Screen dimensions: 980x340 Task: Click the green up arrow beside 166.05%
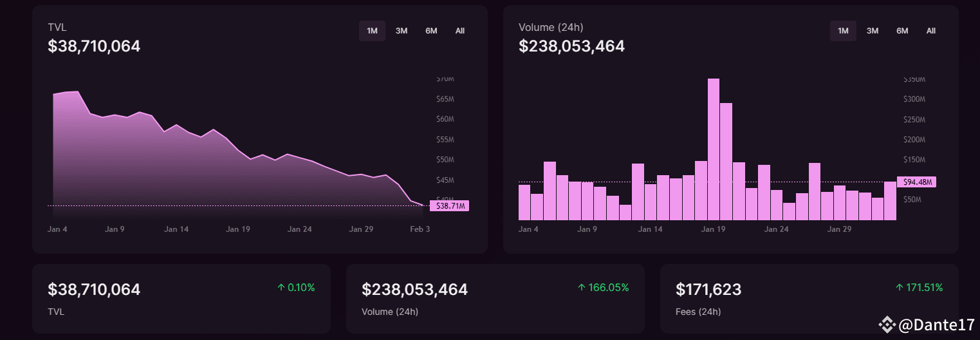(x=581, y=288)
